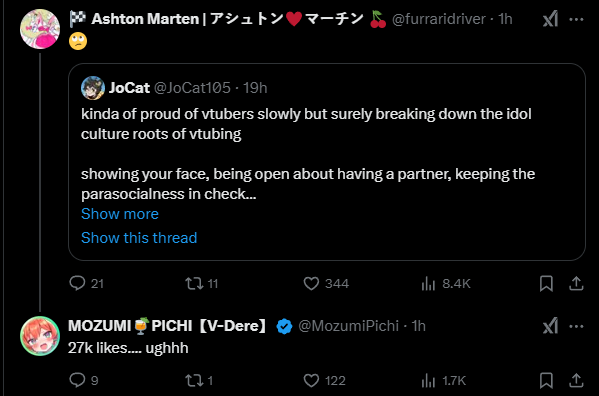The height and width of the screenshot is (396, 599).
Task: Share Ashton Marten's tweet
Action: point(576,283)
